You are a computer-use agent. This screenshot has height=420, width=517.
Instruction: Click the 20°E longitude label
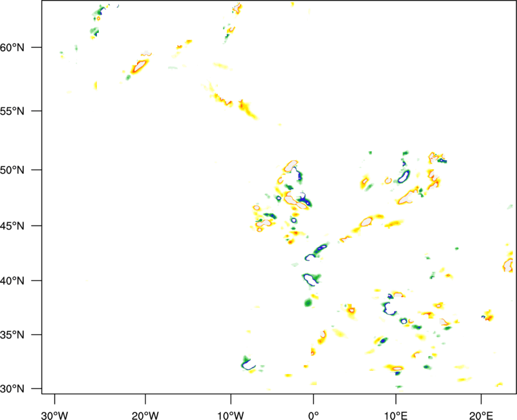pyautogui.click(x=481, y=414)
